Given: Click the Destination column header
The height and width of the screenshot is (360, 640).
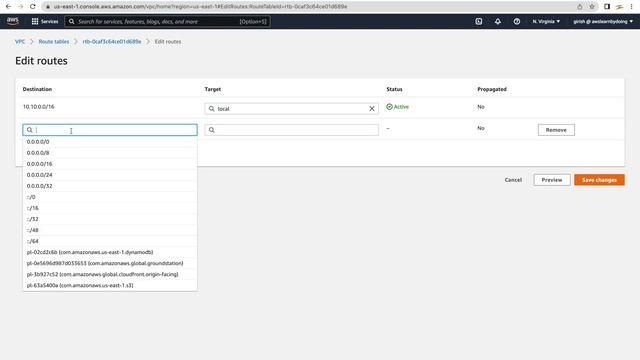Looking at the screenshot, I should coord(37,89).
